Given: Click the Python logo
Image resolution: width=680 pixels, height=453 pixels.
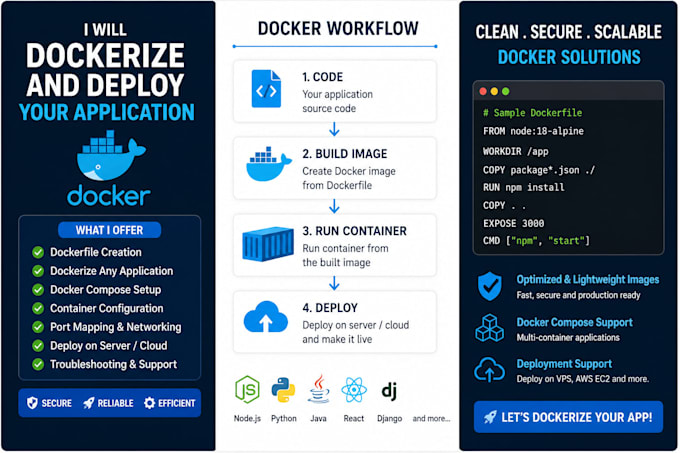Looking at the screenshot, I should coord(284,389).
